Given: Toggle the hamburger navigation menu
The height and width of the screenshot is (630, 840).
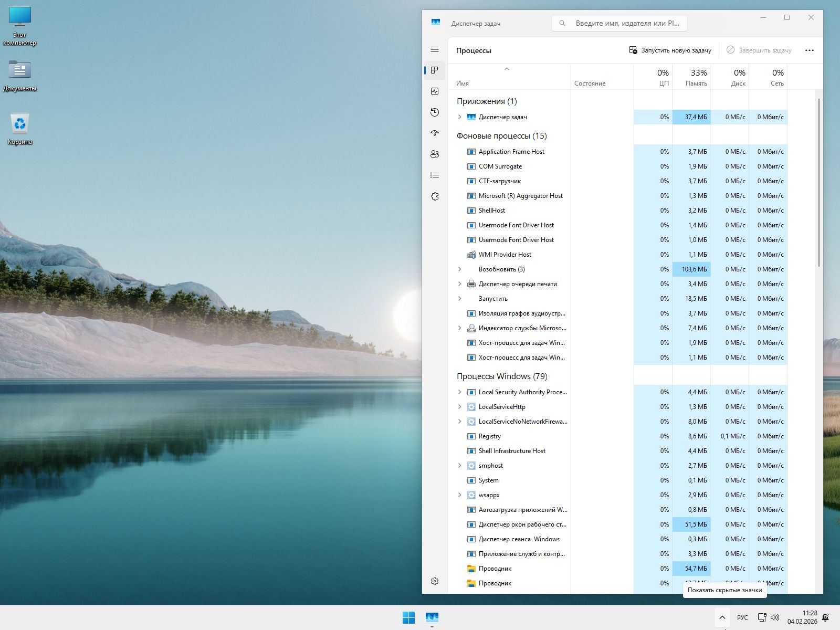Looking at the screenshot, I should click(435, 49).
